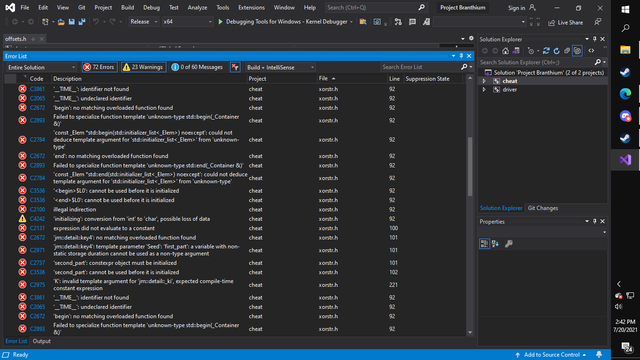Click the Live Share button
The image size is (640, 360).
click(x=565, y=22)
